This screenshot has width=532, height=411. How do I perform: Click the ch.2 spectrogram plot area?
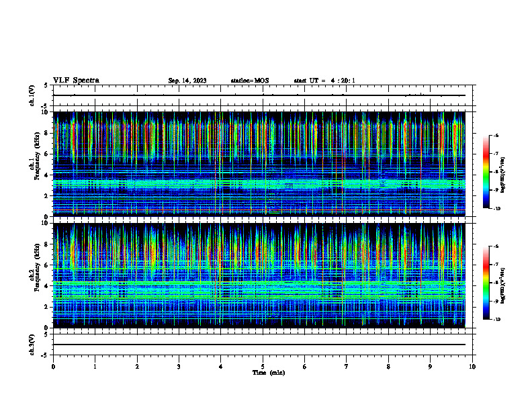click(x=259, y=275)
